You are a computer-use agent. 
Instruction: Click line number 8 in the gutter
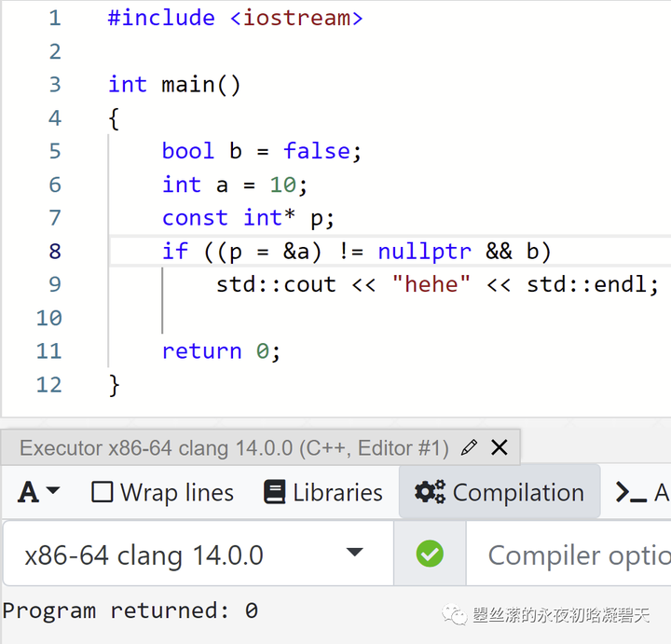(53, 251)
